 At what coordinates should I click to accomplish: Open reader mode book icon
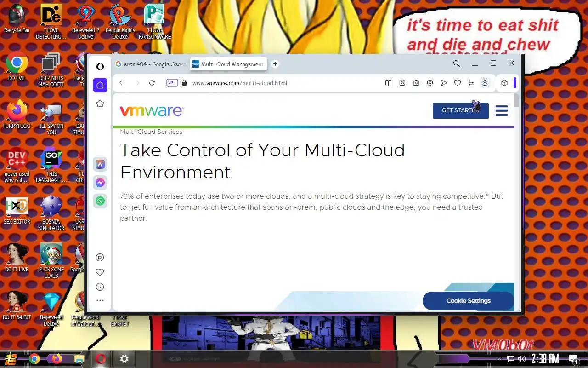(388, 83)
